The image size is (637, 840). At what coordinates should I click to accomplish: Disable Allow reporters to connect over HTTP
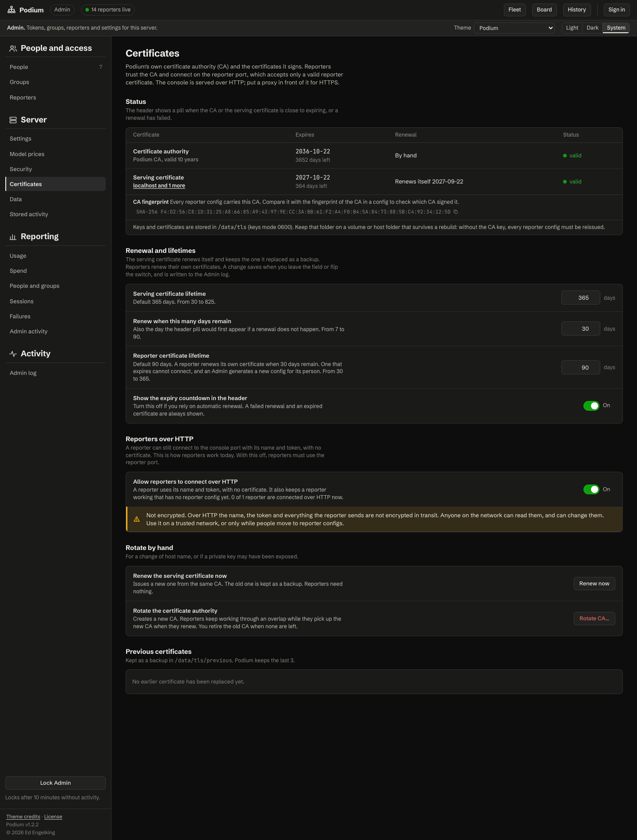(x=591, y=489)
